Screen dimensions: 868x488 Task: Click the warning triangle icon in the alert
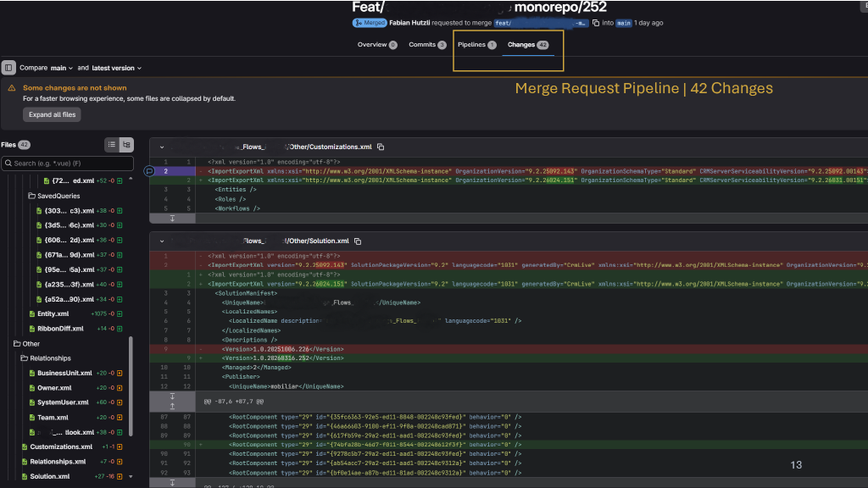coord(12,88)
